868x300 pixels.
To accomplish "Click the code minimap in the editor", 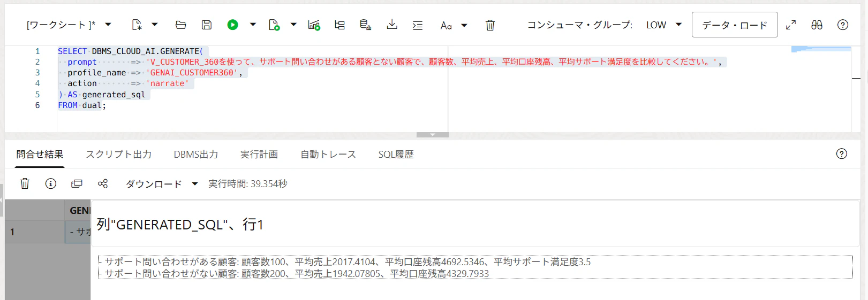I will 821,49.
